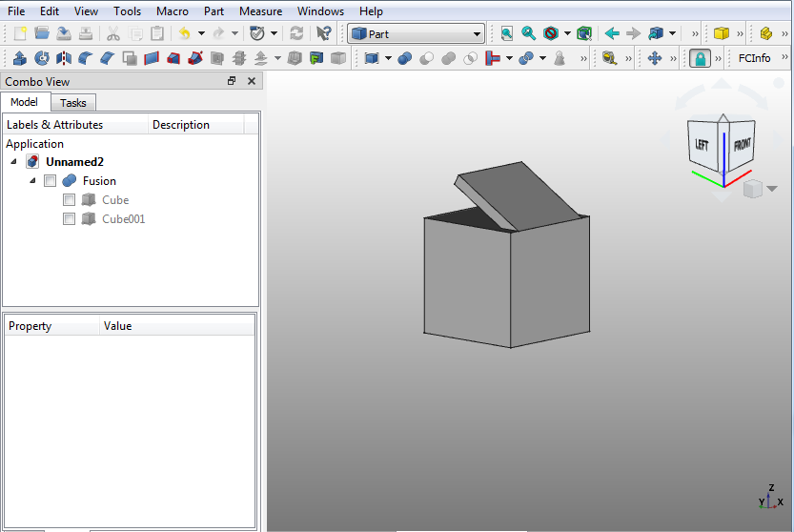Viewport: 794px width, 532px height.
Task: Switch to the Tasks tab
Action: [73, 103]
